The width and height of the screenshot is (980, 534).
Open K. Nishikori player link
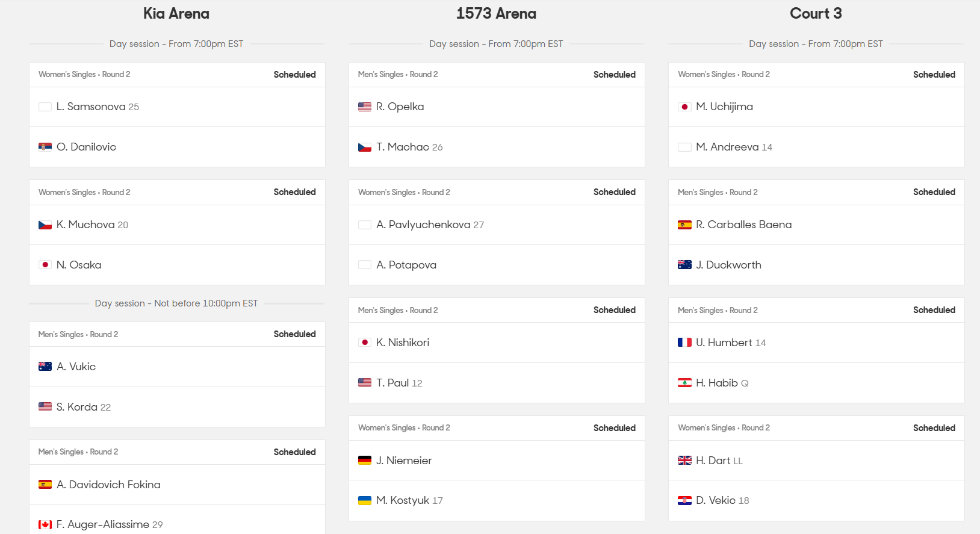[x=403, y=343]
